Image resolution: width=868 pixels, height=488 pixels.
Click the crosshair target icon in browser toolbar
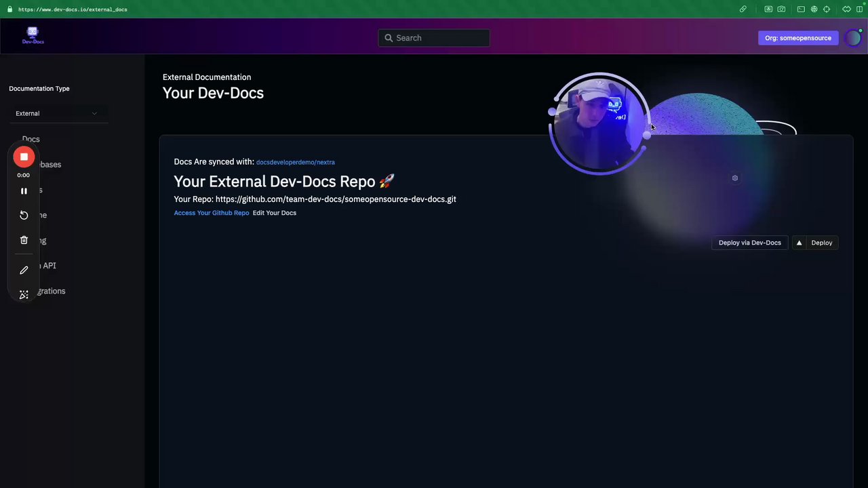[827, 9]
